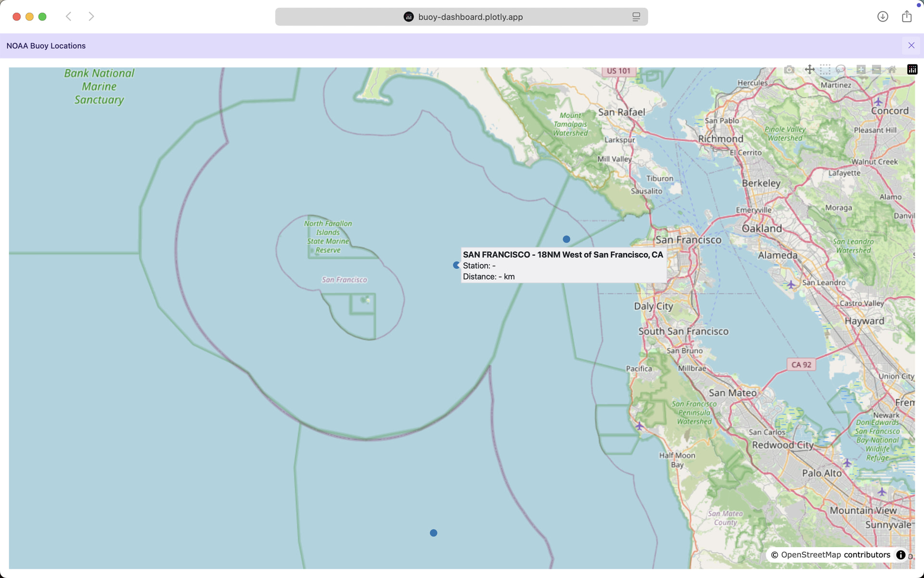The image size is (924, 578).
Task: Download plot as PNG with camera icon
Action: 789,70
